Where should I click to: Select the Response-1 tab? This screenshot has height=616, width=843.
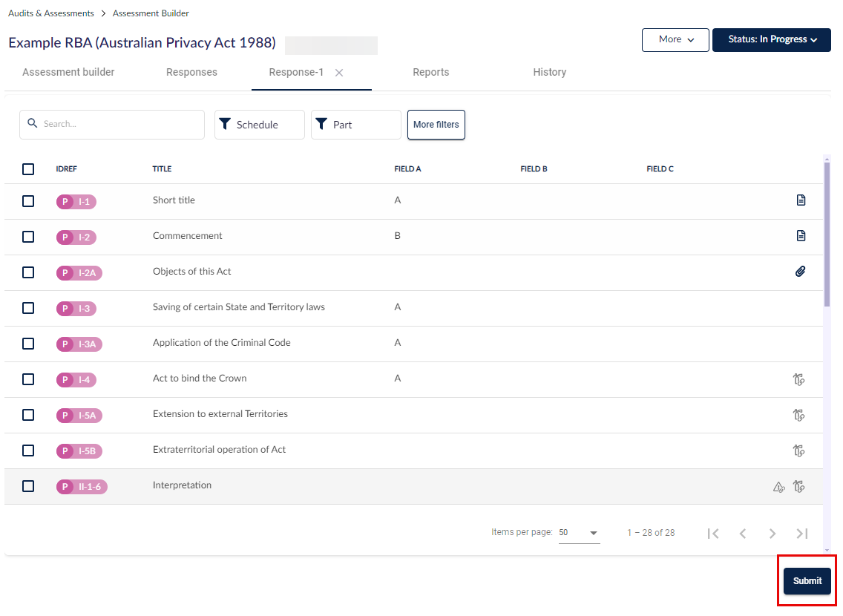tap(296, 72)
